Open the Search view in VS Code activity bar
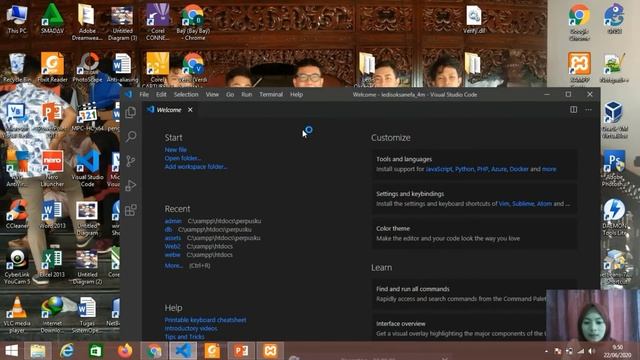Viewport: 640px width, 360px height. (x=131, y=136)
